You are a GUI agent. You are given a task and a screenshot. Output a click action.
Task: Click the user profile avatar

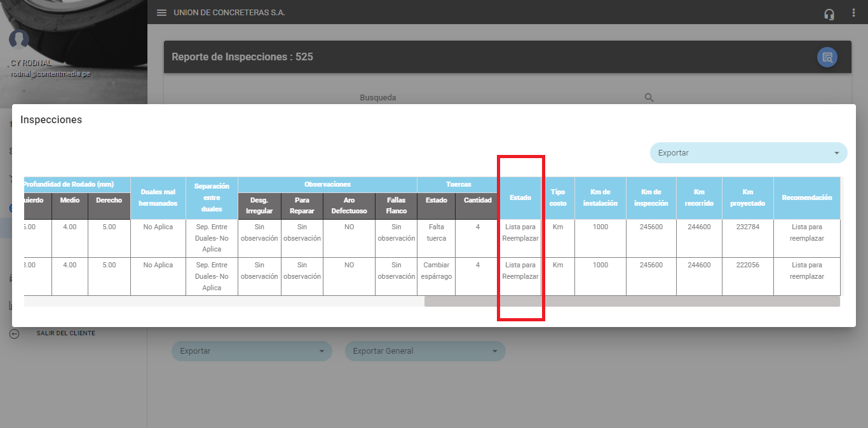coord(19,39)
